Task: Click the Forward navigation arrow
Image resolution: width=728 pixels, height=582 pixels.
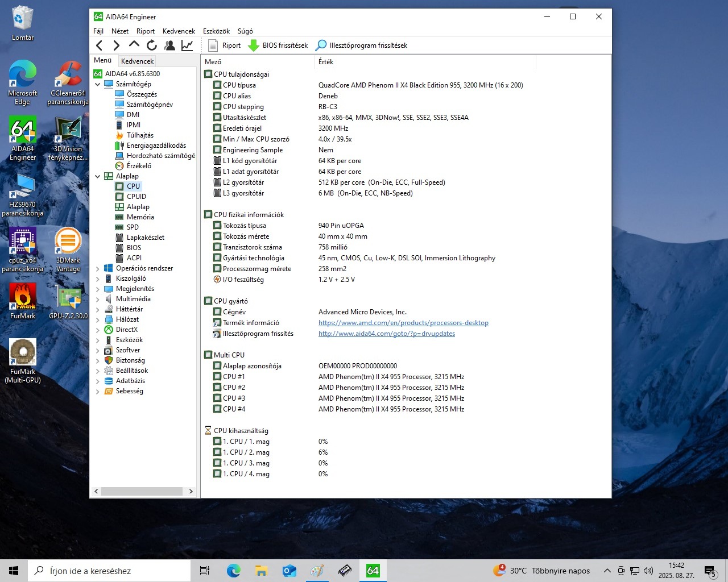Action: (x=117, y=45)
